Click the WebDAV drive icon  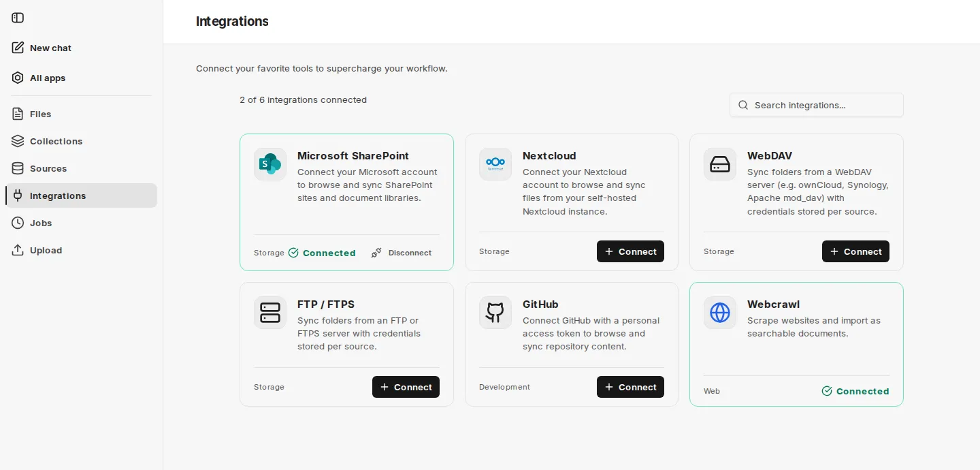tap(720, 164)
